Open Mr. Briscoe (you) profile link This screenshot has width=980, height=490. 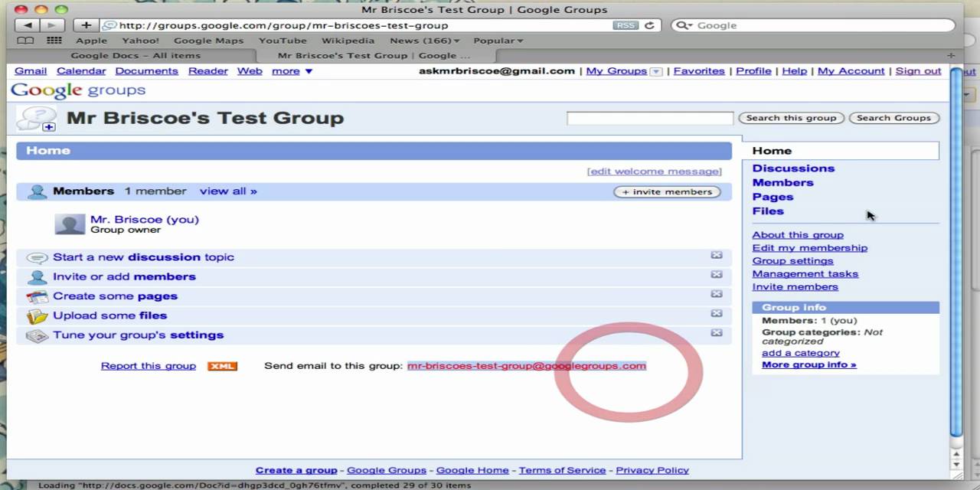(x=145, y=219)
